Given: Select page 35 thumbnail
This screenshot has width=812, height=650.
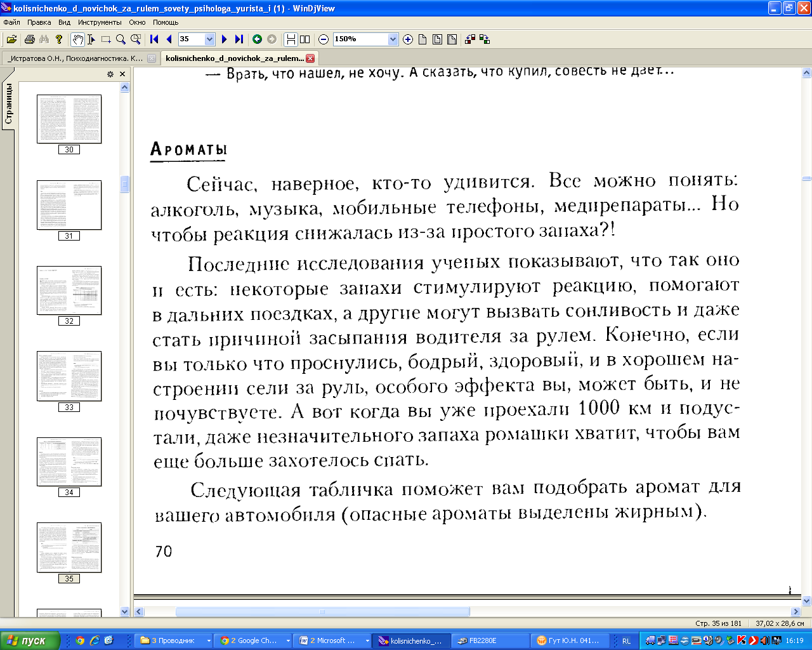Looking at the screenshot, I should [x=69, y=548].
